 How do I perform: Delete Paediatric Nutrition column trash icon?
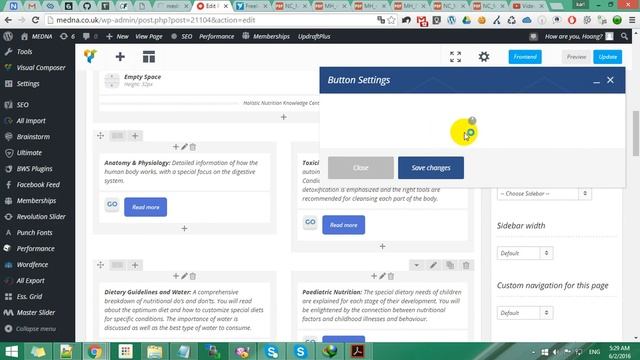pos(391,276)
